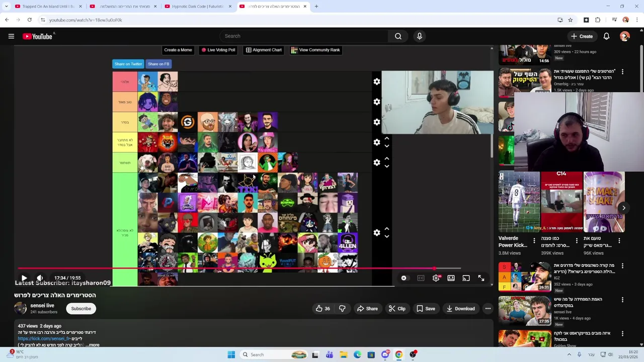The image size is (644, 362).
Task: Save the video to a playlist
Action: (426, 309)
